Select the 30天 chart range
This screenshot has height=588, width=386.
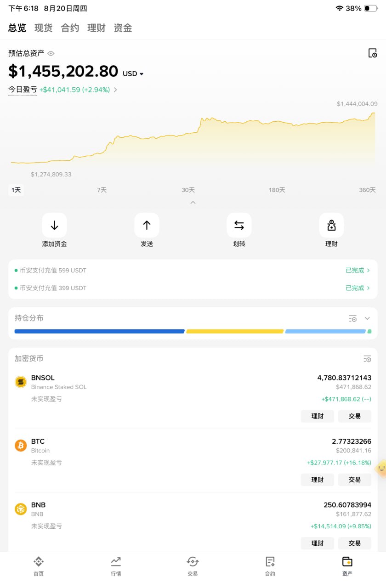click(188, 190)
